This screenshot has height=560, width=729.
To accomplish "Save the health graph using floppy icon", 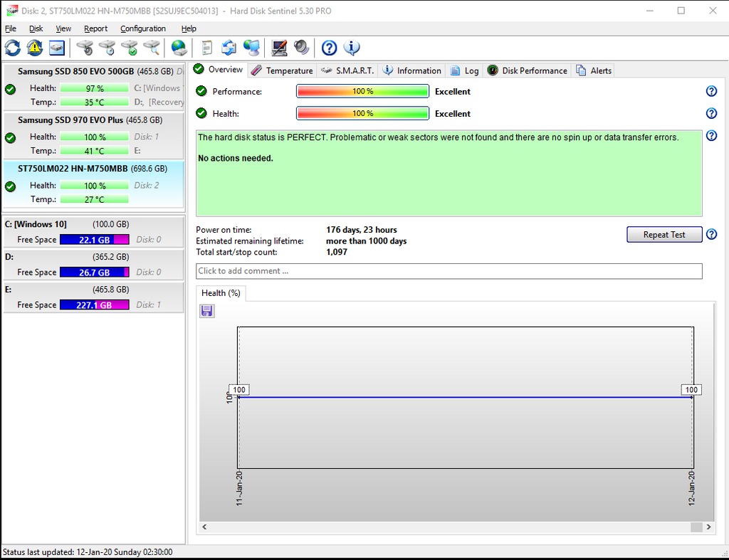I will click(207, 311).
